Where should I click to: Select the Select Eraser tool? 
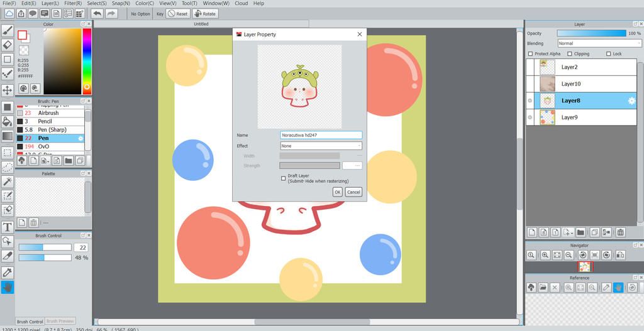[8, 210]
